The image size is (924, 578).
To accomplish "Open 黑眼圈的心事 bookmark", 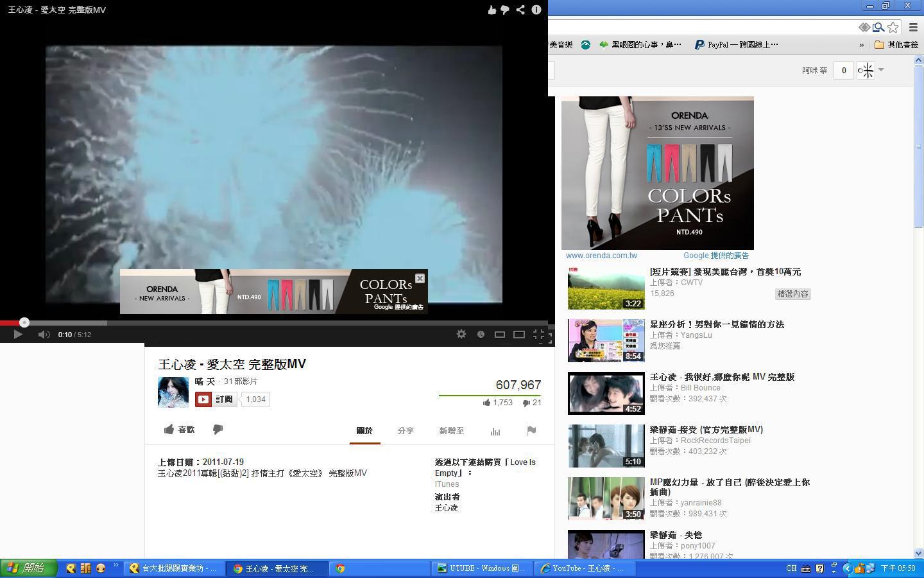I will (x=640, y=44).
